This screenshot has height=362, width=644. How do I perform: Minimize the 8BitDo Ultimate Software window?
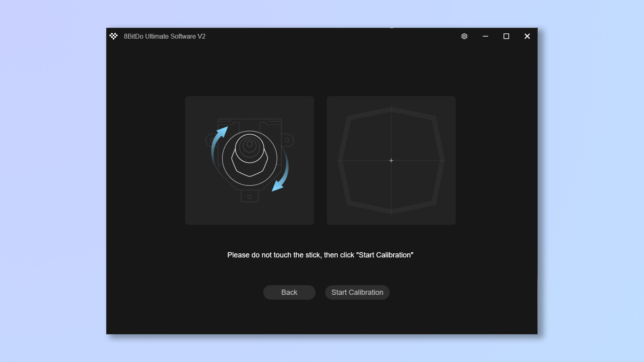tap(485, 36)
